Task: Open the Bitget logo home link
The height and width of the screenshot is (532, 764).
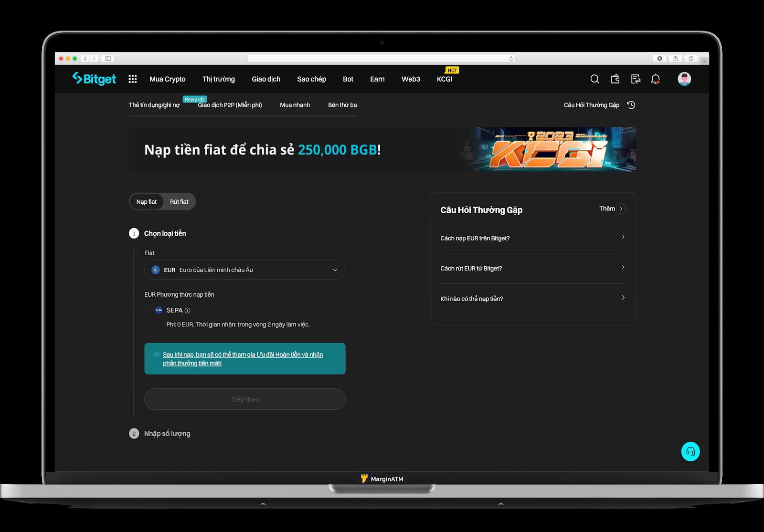Action: pos(94,79)
